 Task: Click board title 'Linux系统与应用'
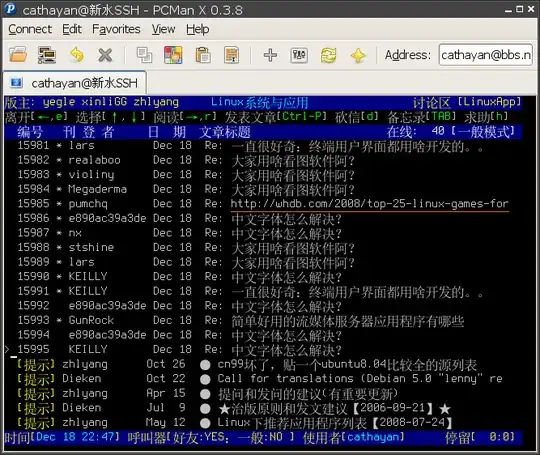pyautogui.click(x=259, y=102)
